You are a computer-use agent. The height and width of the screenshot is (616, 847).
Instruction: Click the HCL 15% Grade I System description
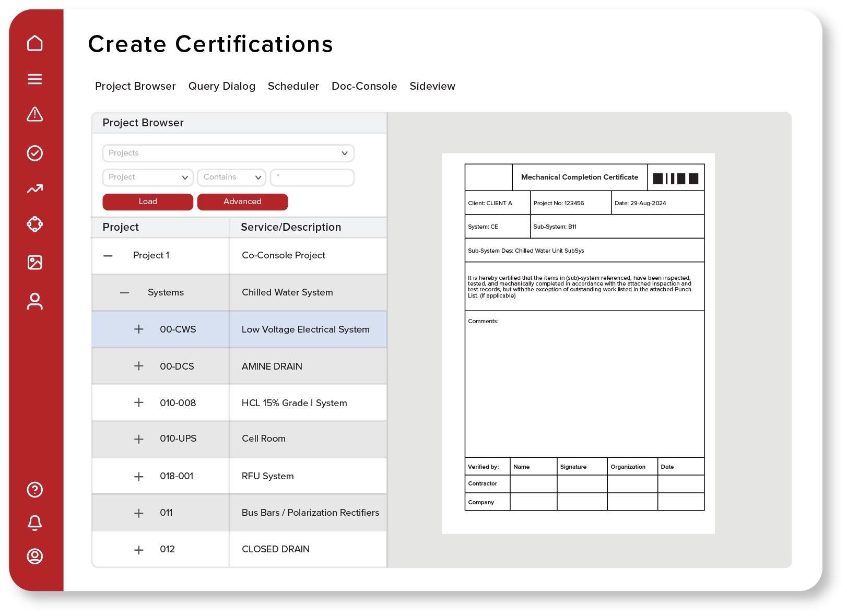click(x=295, y=403)
